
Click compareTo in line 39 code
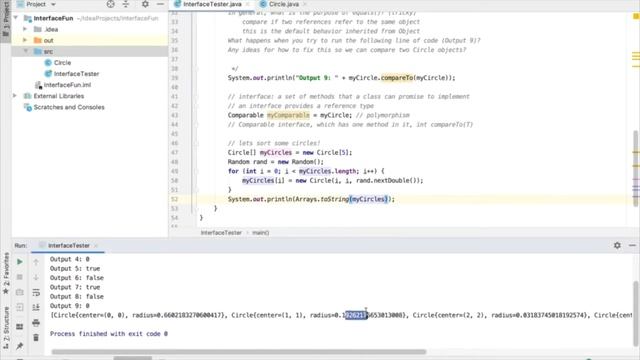pyautogui.click(x=397, y=78)
